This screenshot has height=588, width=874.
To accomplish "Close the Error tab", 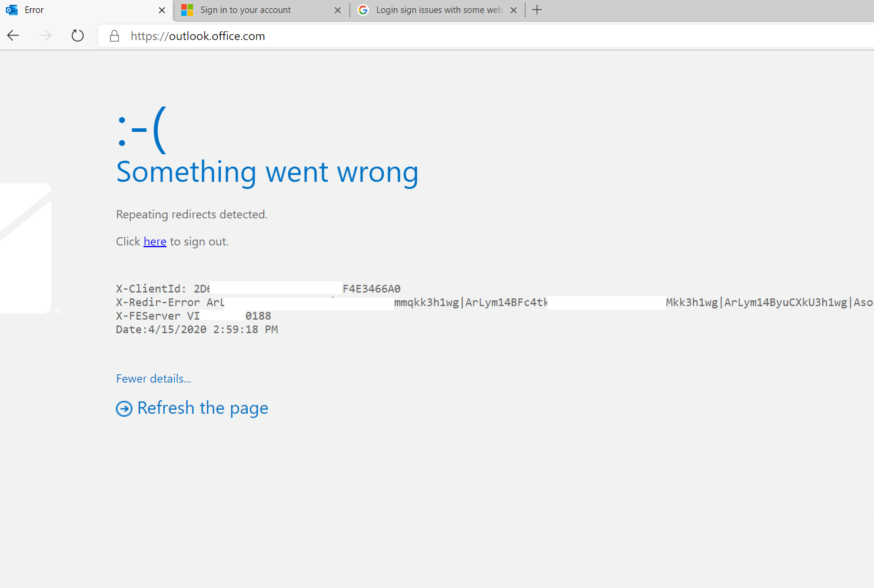I will [x=162, y=10].
